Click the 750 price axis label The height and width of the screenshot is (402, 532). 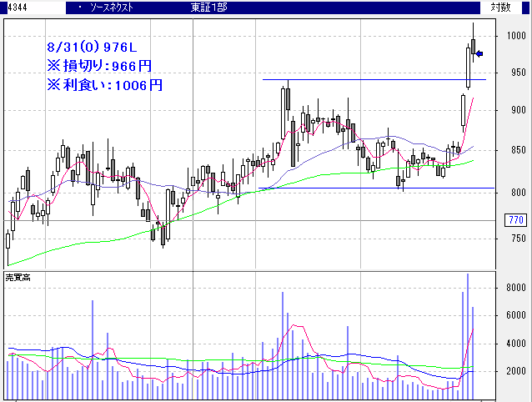(x=516, y=239)
